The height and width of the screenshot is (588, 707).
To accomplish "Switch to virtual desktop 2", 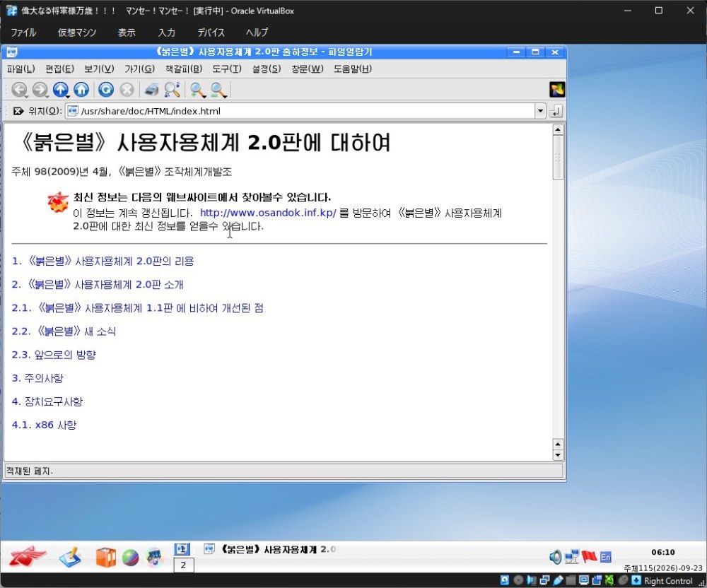I will (x=184, y=565).
